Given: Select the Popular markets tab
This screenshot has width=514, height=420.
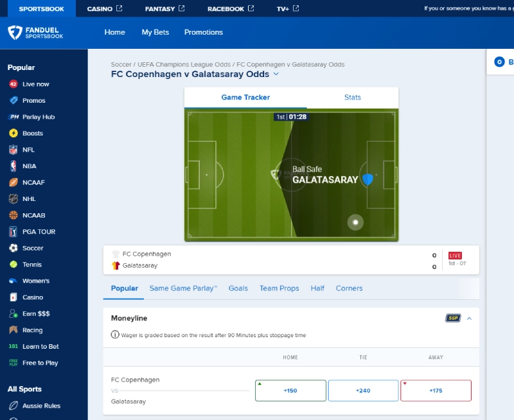Looking at the screenshot, I should click(125, 288).
